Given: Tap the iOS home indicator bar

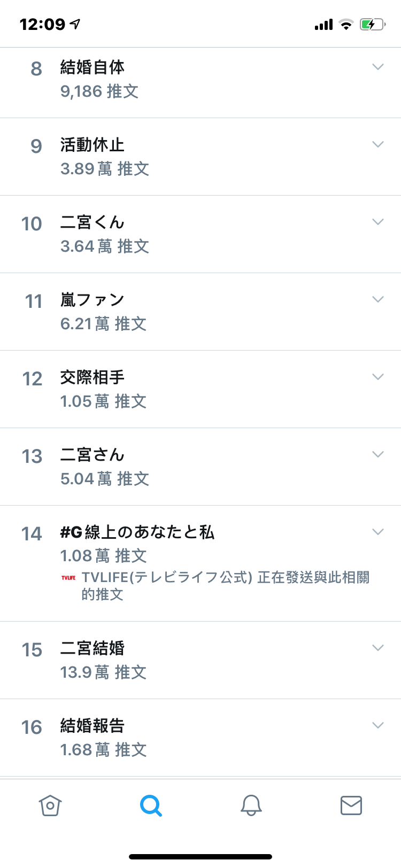Looking at the screenshot, I should click(x=200, y=857).
